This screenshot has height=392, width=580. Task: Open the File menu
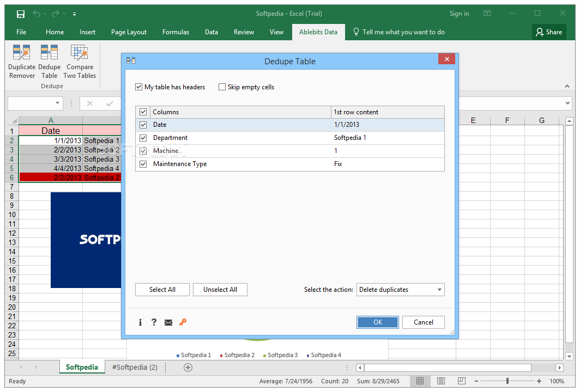click(x=21, y=32)
